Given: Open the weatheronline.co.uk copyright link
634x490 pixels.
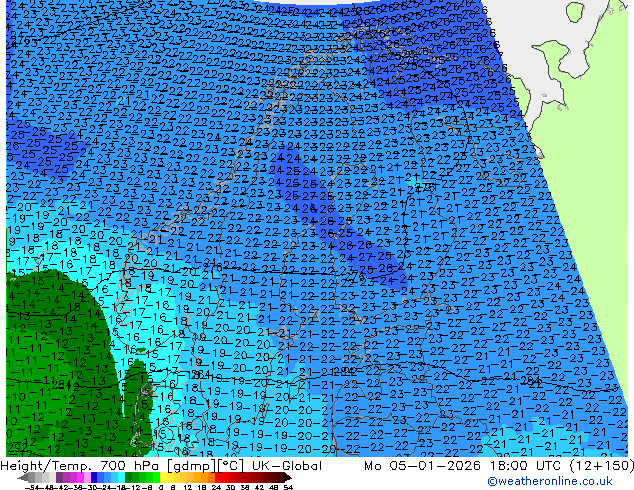Looking at the screenshot, I should (550, 481).
